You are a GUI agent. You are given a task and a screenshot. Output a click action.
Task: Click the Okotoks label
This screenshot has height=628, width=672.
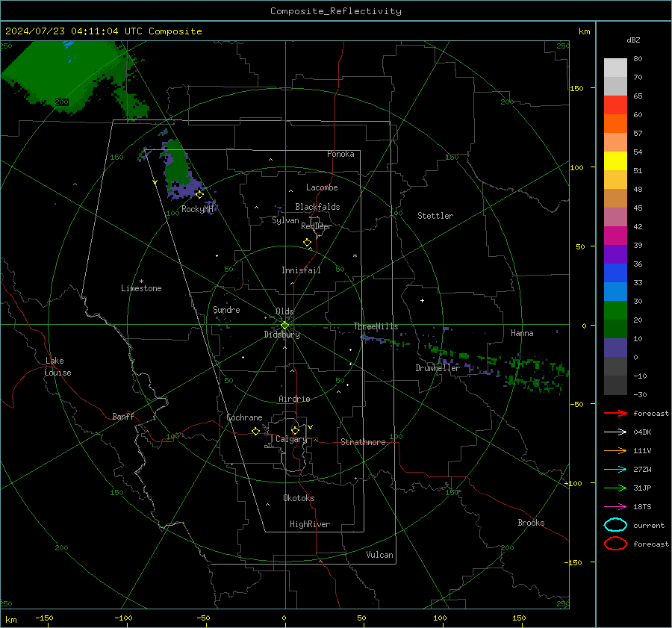[299, 498]
